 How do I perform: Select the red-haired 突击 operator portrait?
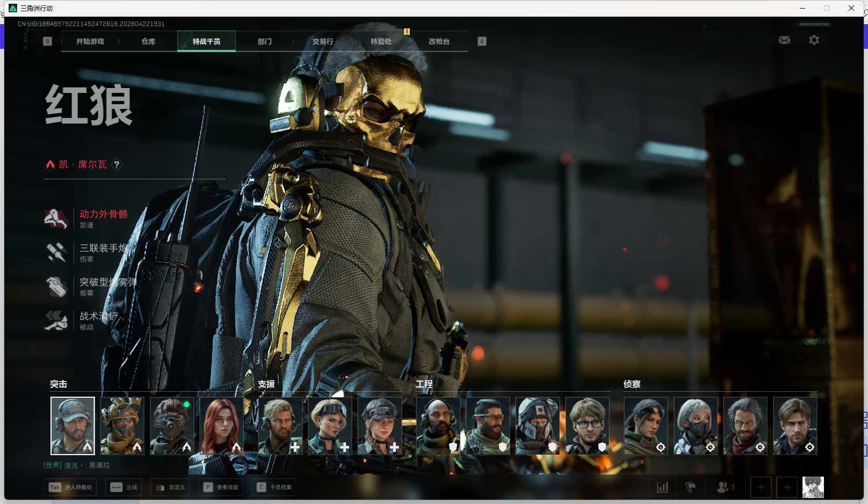[x=221, y=426]
